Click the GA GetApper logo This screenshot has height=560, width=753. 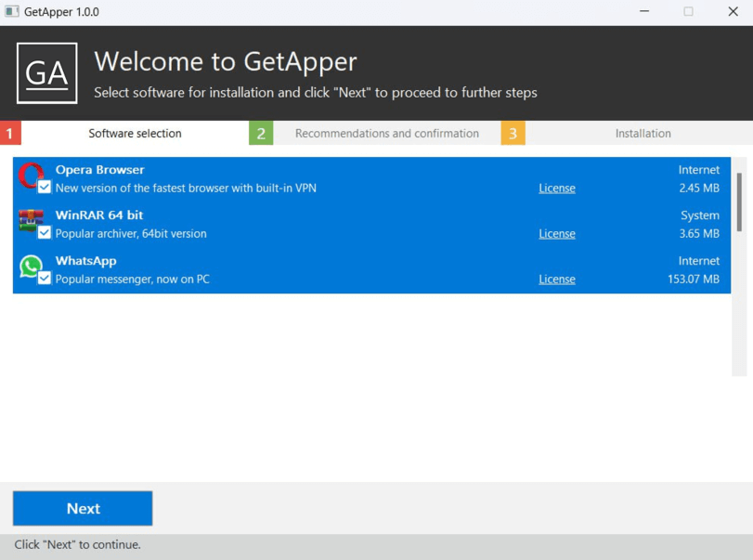(x=47, y=73)
